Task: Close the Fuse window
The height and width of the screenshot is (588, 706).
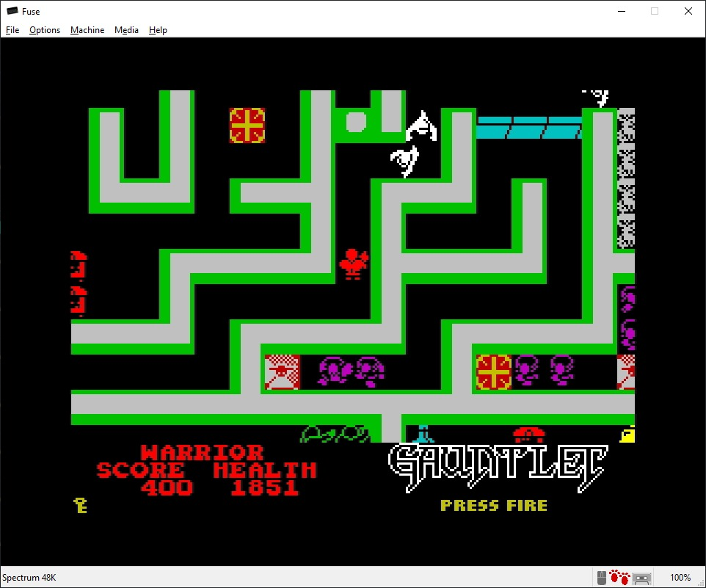Action: tap(688, 11)
